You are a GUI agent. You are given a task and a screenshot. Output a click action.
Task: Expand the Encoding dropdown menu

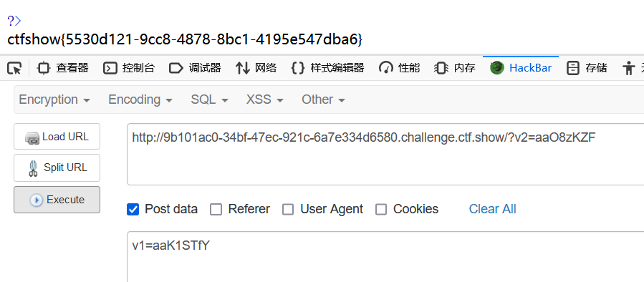140,99
